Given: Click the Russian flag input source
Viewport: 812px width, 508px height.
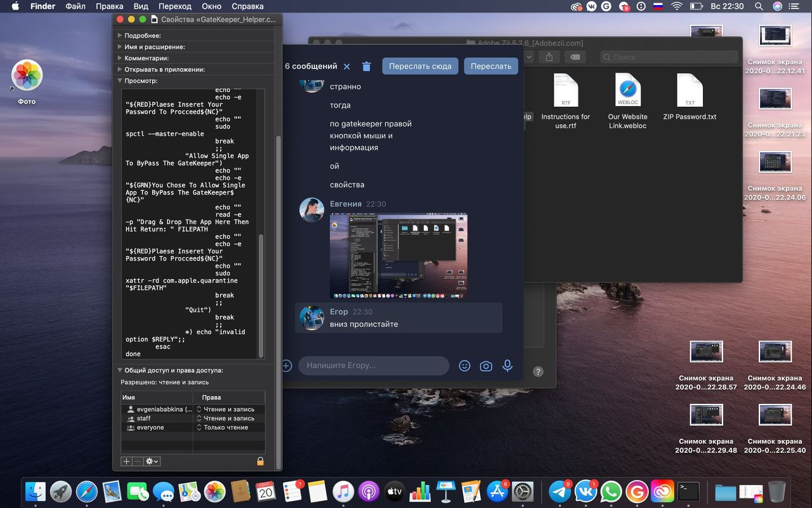Looking at the screenshot, I should (x=658, y=6).
